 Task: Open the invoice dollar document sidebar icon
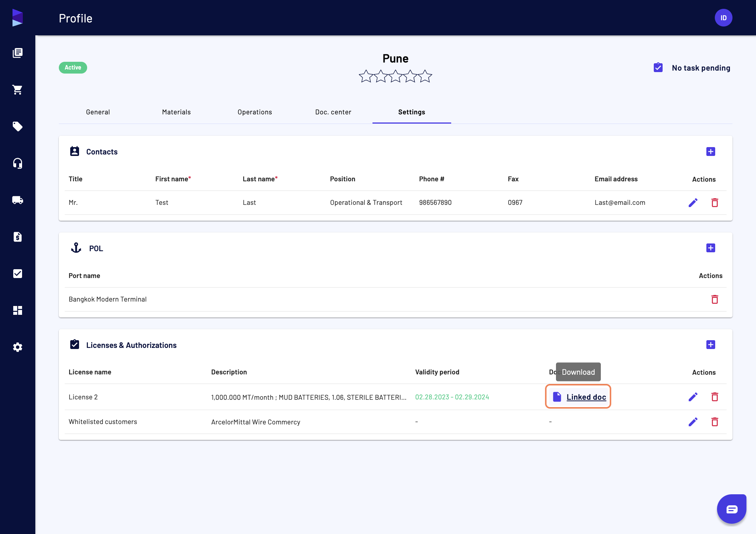pyautogui.click(x=18, y=237)
